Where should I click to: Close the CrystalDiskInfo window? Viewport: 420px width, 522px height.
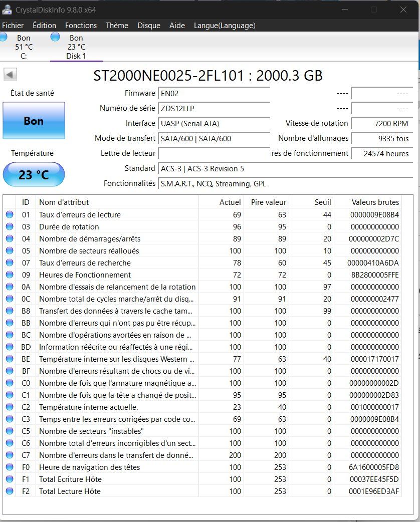pyautogui.click(x=403, y=10)
